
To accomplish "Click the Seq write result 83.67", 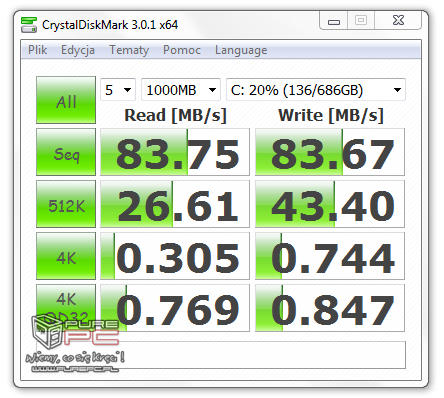I will (x=330, y=152).
